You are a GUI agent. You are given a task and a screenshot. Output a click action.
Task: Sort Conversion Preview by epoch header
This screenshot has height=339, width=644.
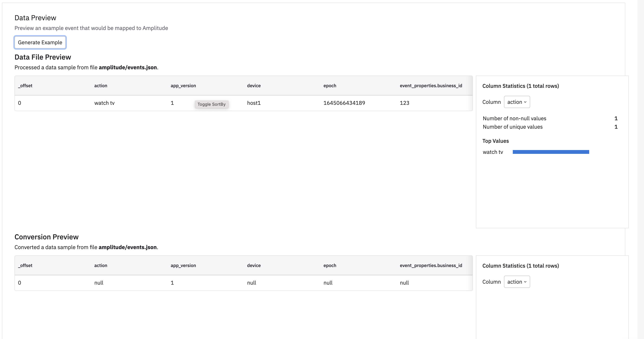[x=330, y=266]
